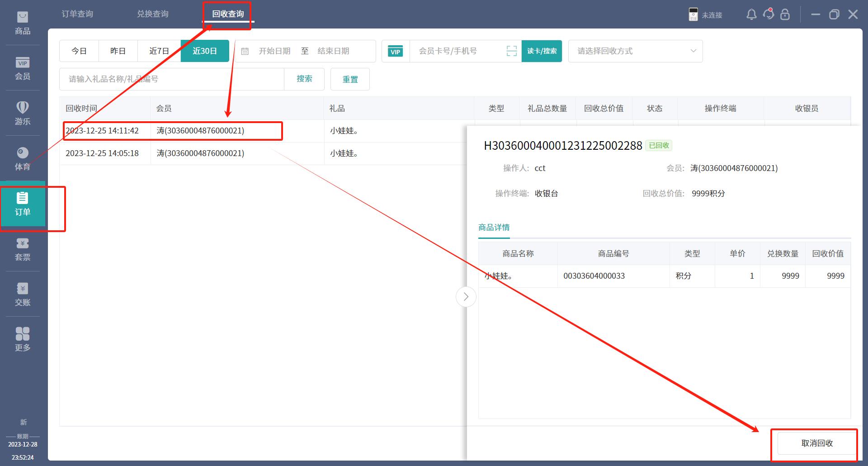Click the 兑换数量 column header
The width and height of the screenshot is (868, 466).
(x=783, y=254)
